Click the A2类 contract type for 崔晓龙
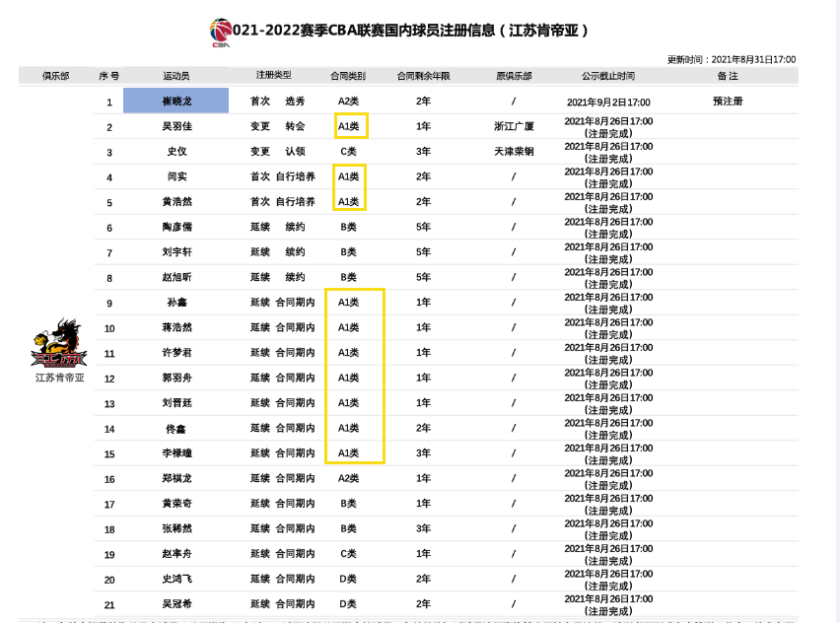This screenshot has height=623, width=840. [348, 102]
